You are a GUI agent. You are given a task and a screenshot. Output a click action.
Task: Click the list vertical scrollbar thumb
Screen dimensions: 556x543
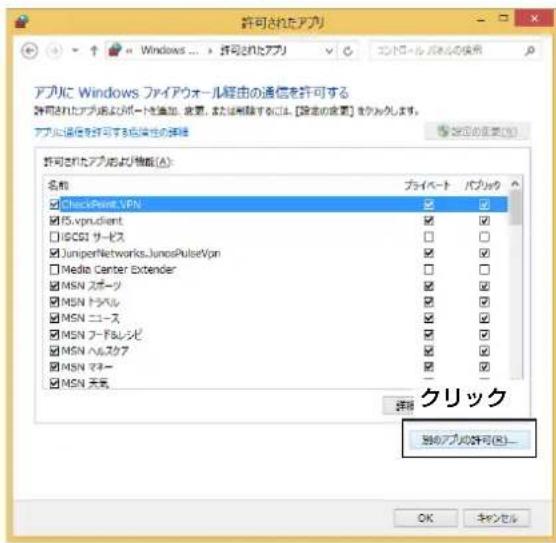point(515,208)
